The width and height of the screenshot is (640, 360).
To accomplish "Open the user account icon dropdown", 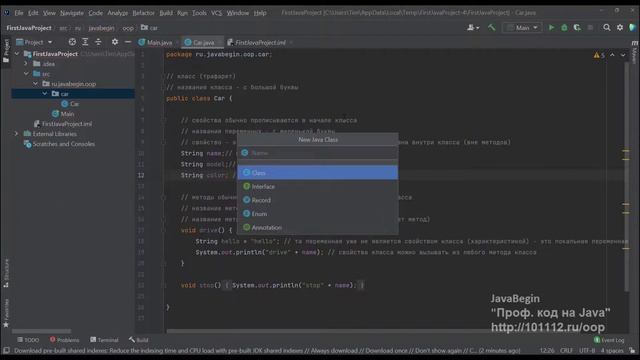I will [x=473, y=27].
